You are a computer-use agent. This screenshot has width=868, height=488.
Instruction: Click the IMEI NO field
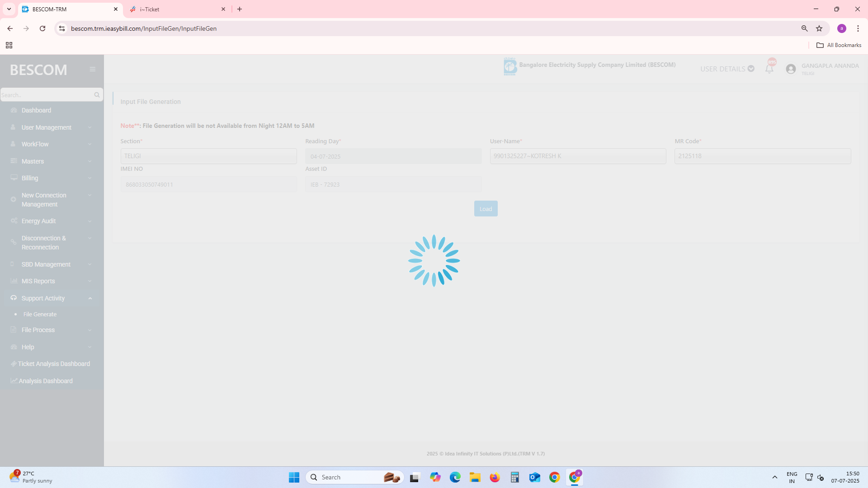point(208,184)
